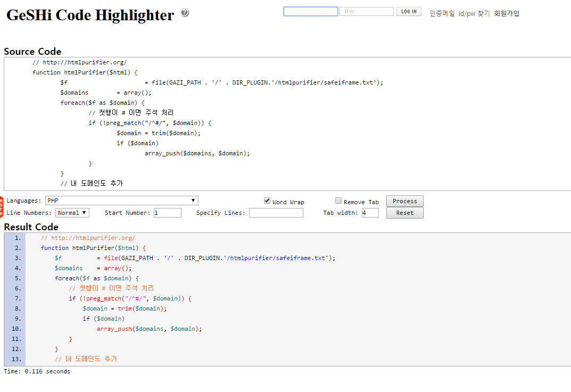Open the 인증메일 link

tap(442, 13)
